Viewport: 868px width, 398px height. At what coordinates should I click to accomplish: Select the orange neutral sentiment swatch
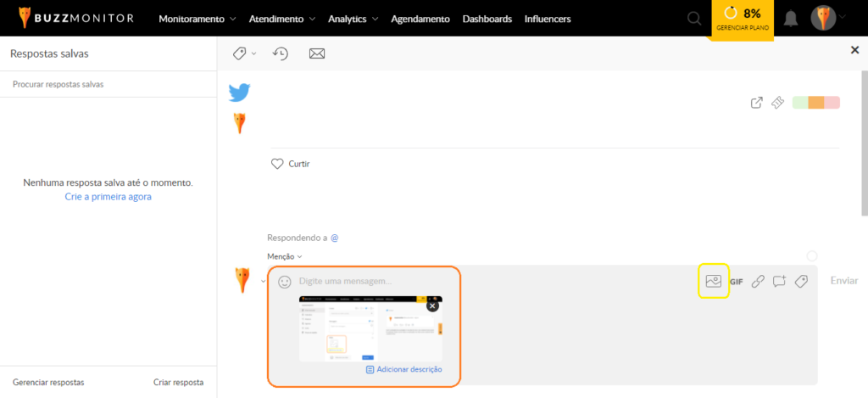point(815,103)
